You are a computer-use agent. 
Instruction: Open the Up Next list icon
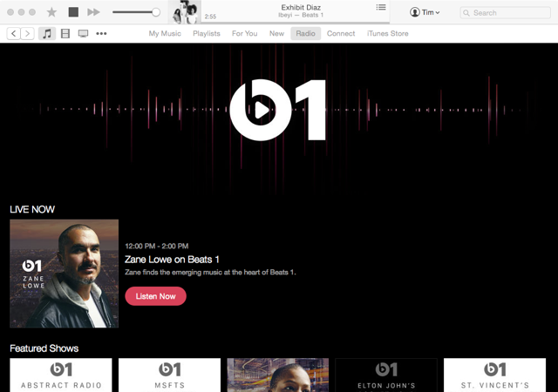tap(381, 7)
